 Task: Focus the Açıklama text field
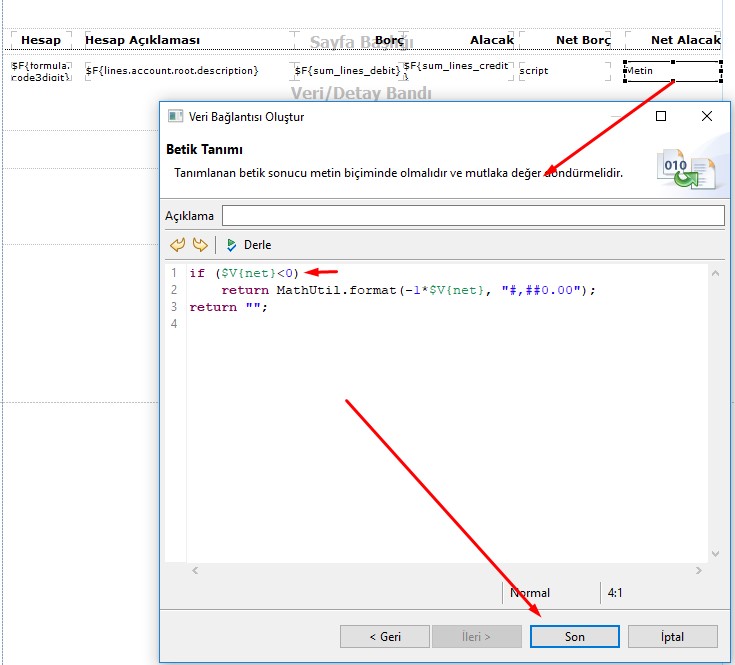coord(472,216)
